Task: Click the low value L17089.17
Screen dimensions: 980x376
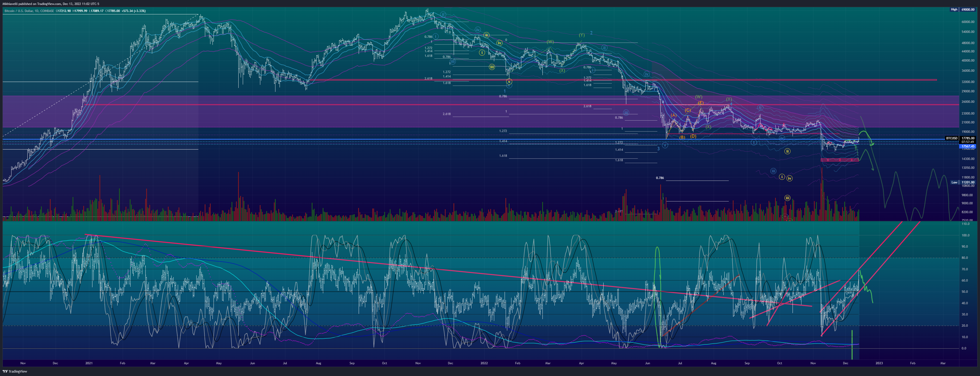Action: coord(96,11)
